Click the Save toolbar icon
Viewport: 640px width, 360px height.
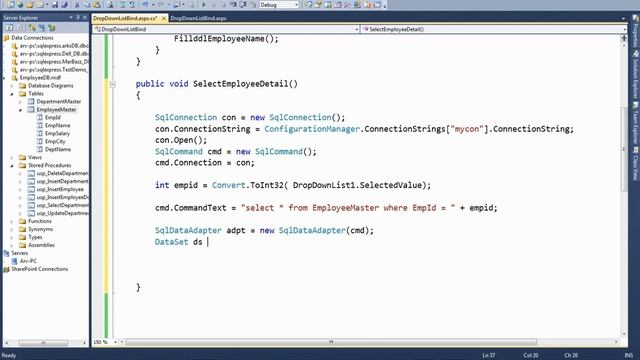tap(55, 5)
